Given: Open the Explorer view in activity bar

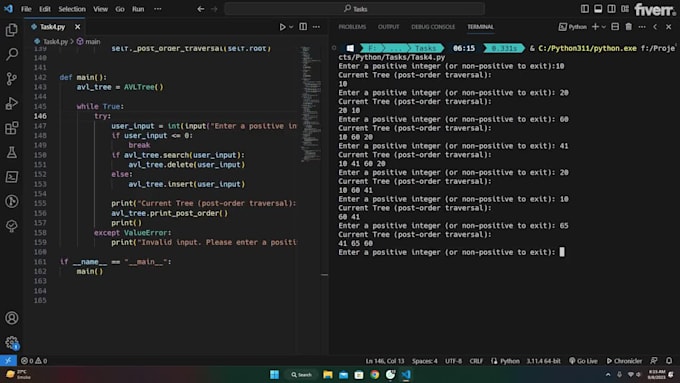Looking at the screenshot, I should pos(12,30).
